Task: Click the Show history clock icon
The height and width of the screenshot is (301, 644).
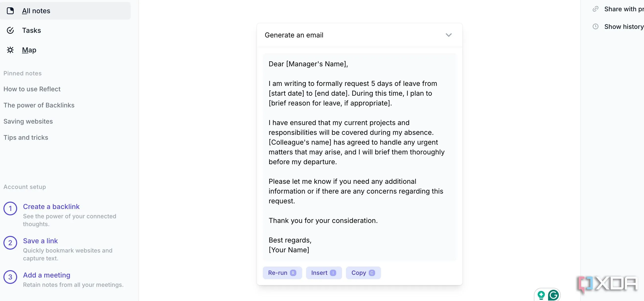Action: tap(596, 26)
